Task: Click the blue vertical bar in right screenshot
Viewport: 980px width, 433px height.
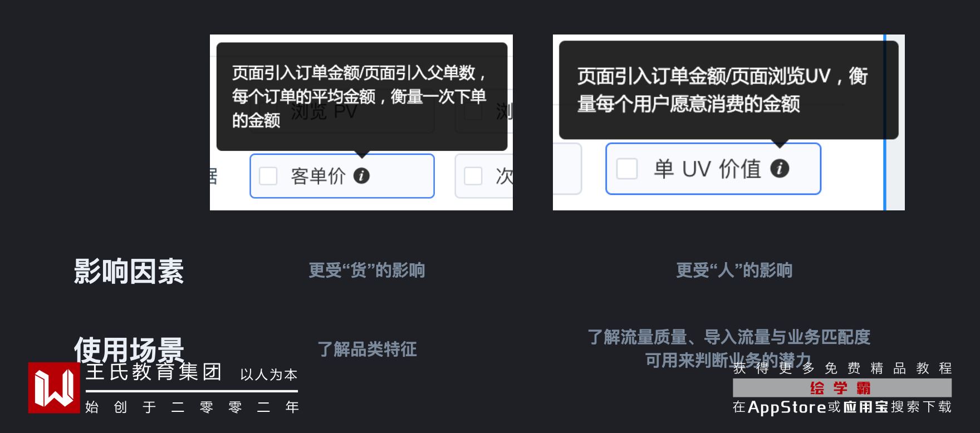Action: point(884,122)
